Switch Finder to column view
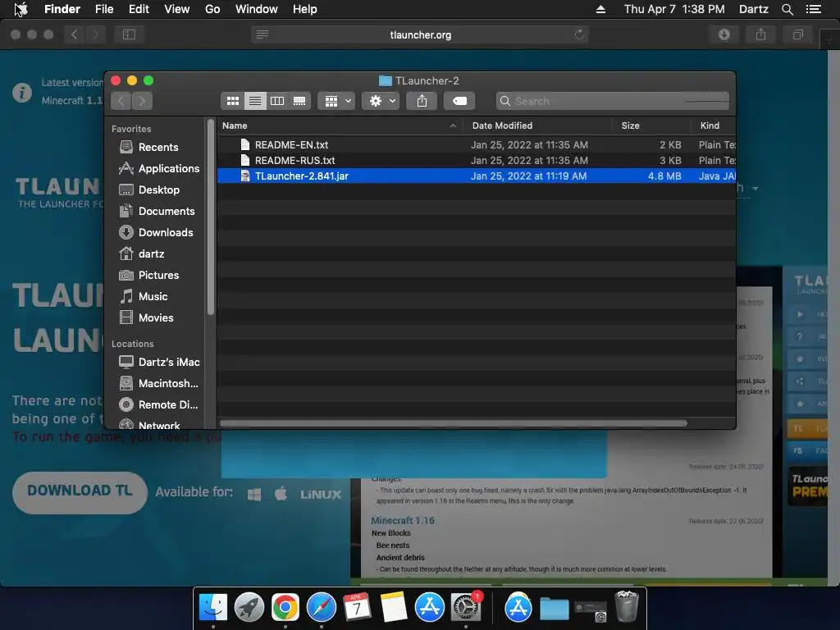Screen dimensions: 840x630 (277, 101)
